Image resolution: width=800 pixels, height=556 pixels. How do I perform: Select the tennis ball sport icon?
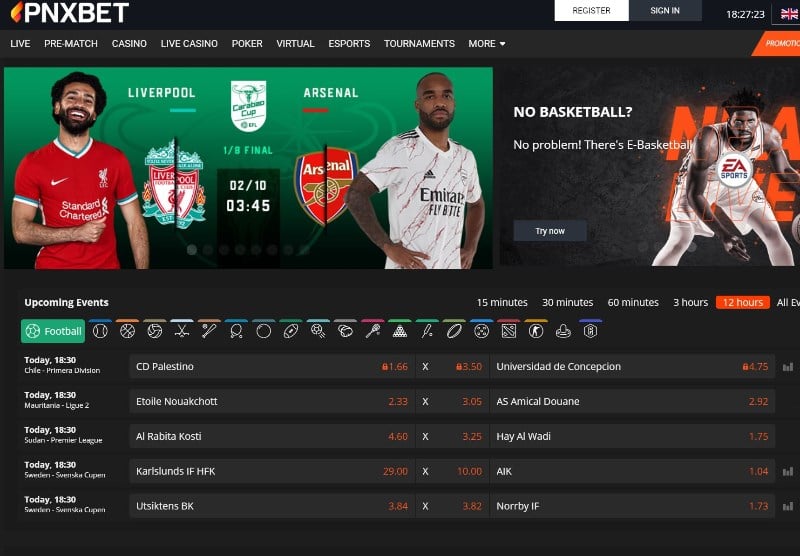[100, 332]
